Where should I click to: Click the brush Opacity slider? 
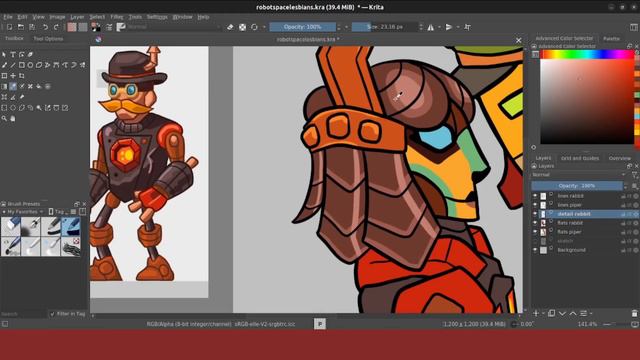click(302, 27)
